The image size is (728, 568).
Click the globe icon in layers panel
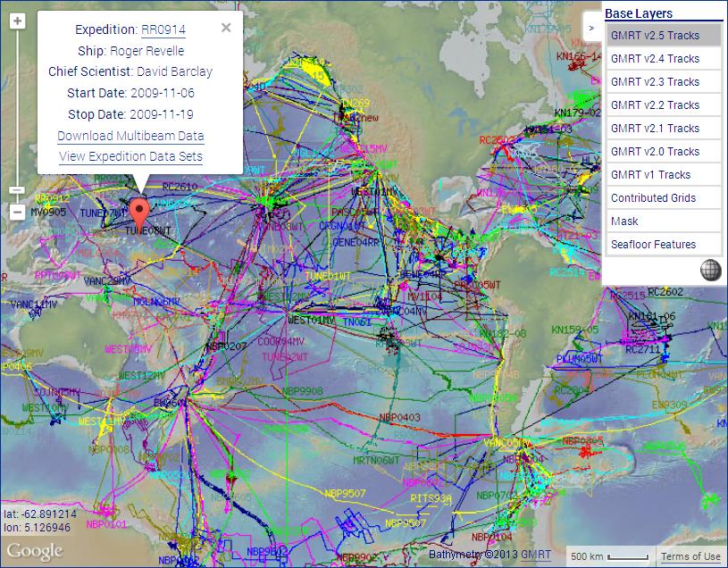tap(710, 271)
